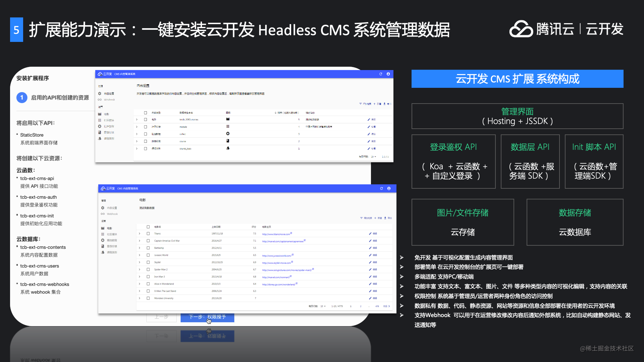
Task: Click the 上一步 button
Action: coord(161,317)
